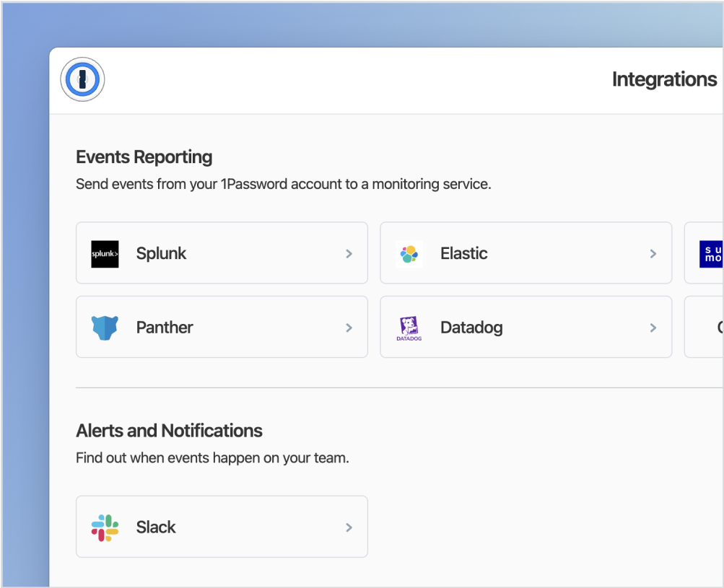The image size is (724, 588).
Task: Click the Datadog logo icon
Action: 409,328
